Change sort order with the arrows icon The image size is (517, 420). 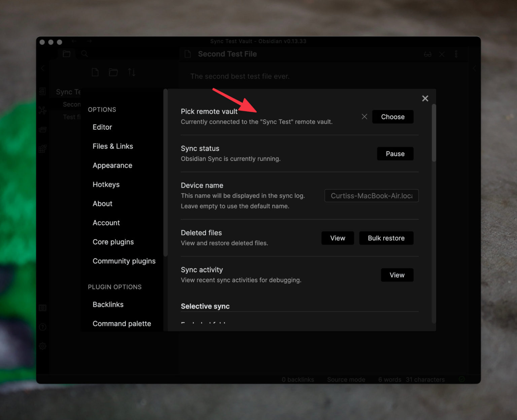point(132,72)
